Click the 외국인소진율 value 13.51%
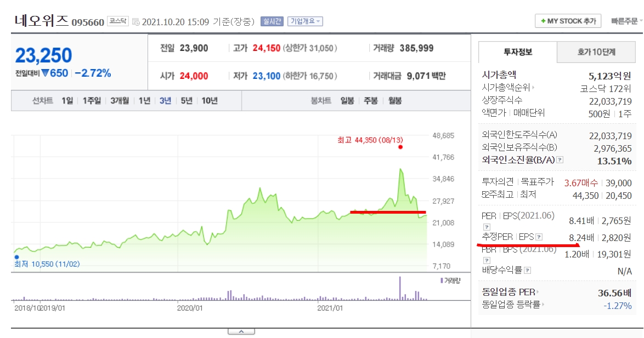This screenshot has height=338, width=644. (x=614, y=161)
